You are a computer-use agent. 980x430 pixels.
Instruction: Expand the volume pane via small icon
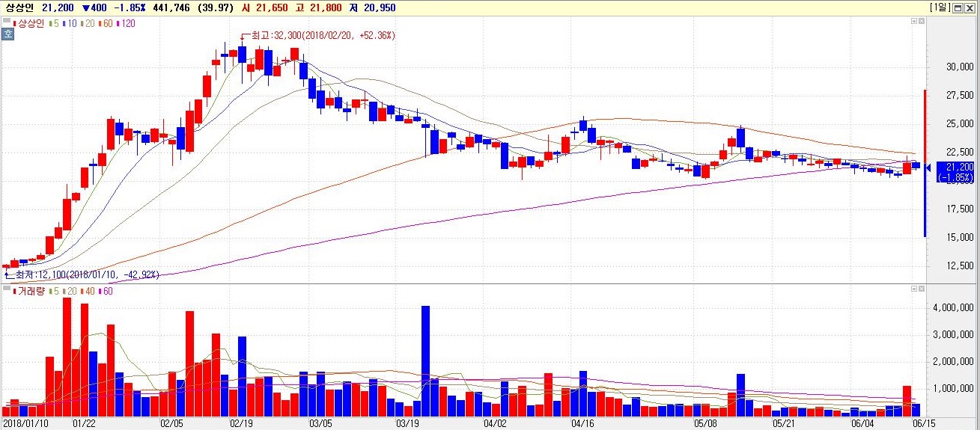922,289
